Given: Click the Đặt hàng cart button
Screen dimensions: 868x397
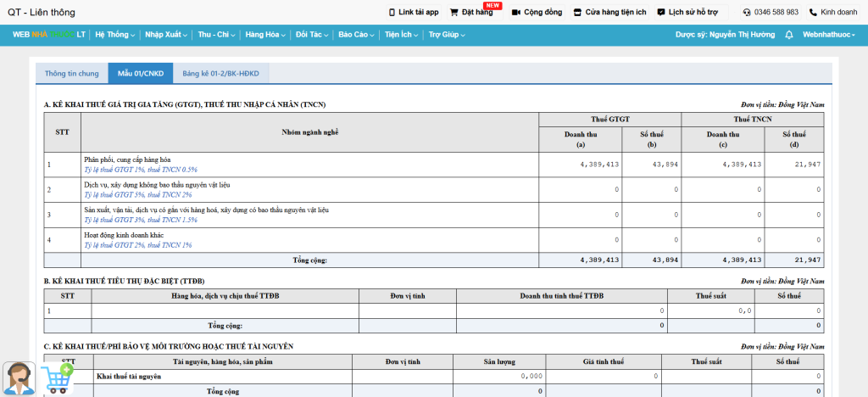Looking at the screenshot, I should (x=471, y=13).
